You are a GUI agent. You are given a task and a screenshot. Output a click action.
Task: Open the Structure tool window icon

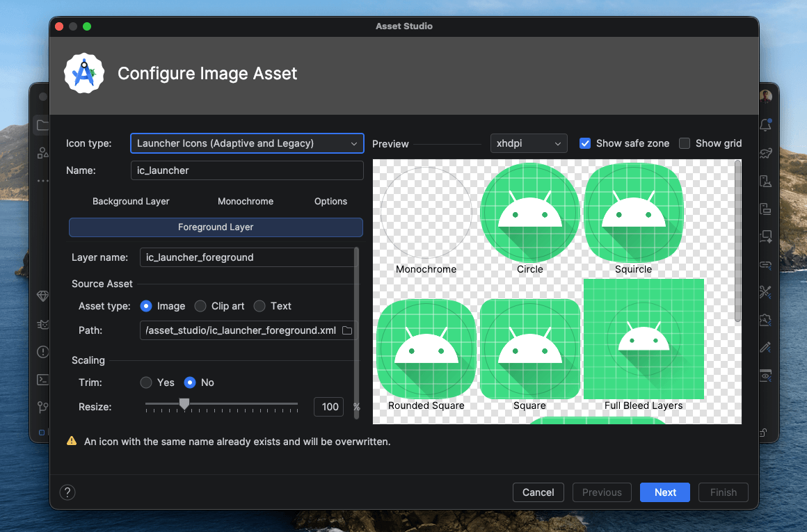[42, 153]
